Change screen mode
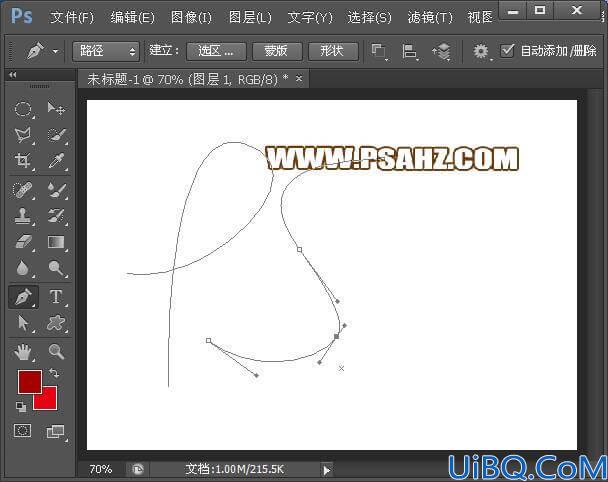Image resolution: width=608 pixels, height=482 pixels. (x=55, y=431)
